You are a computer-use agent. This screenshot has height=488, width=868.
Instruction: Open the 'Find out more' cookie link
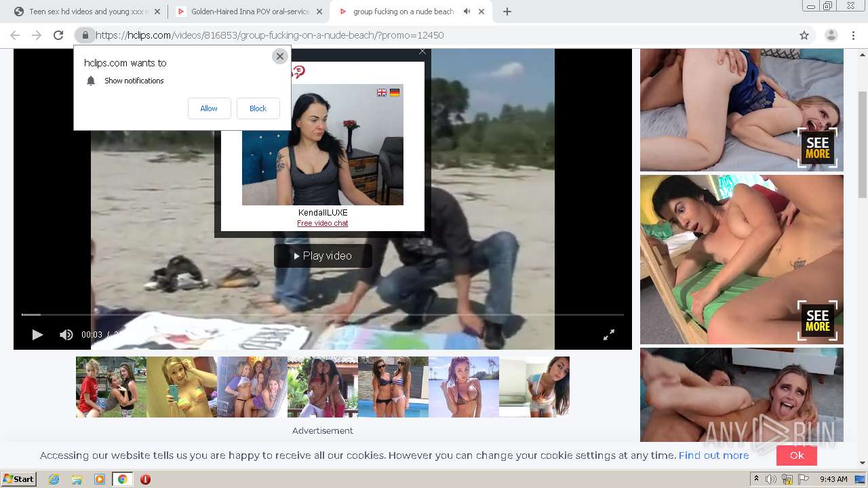coord(713,455)
